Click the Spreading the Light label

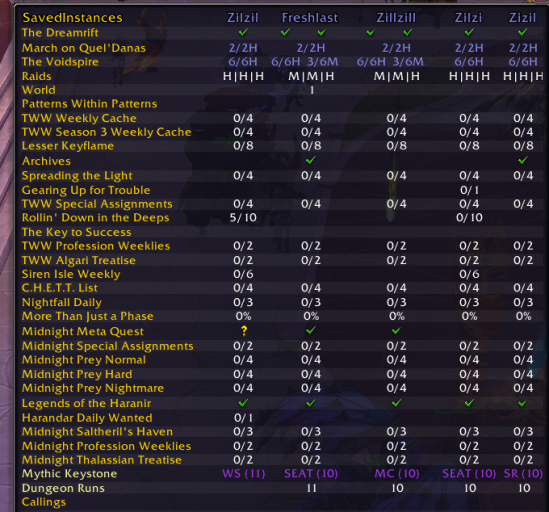point(77,175)
